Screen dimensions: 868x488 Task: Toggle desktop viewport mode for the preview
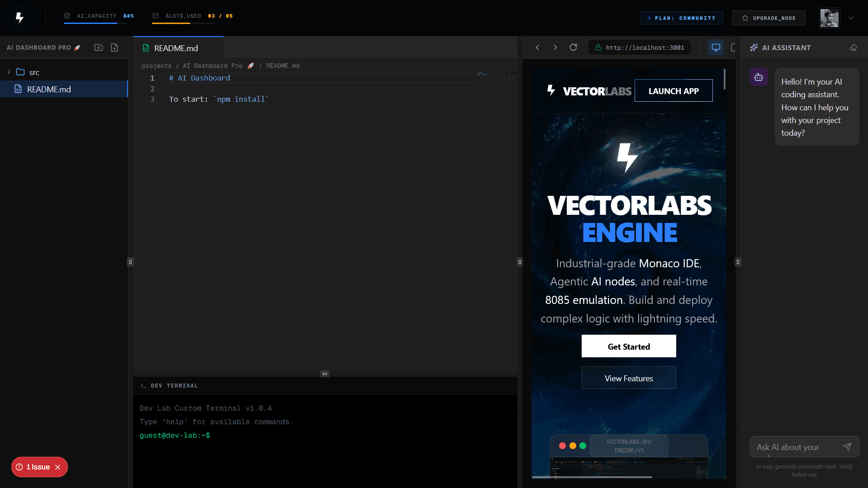pyautogui.click(x=716, y=47)
